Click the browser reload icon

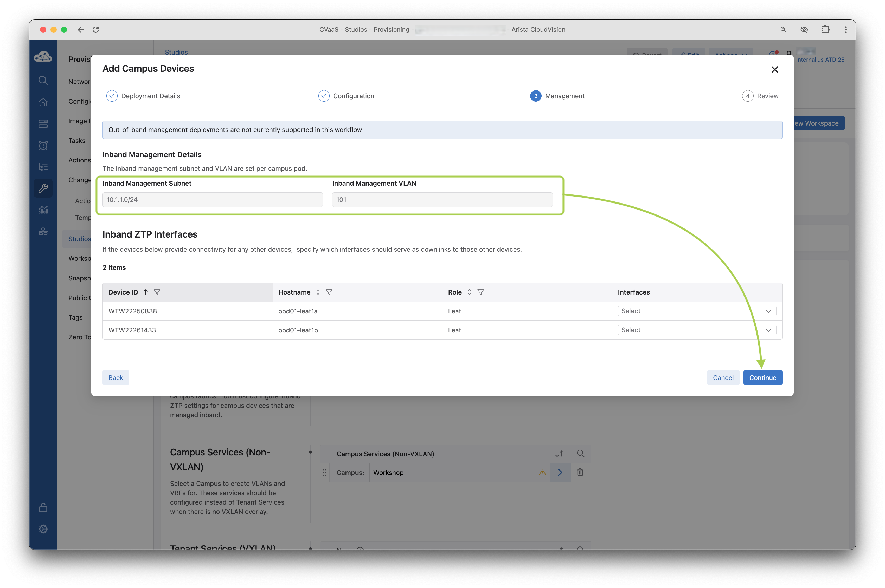point(96,30)
